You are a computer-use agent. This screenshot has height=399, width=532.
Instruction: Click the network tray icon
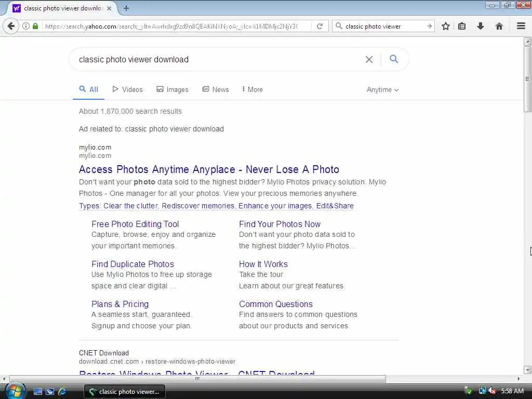[482, 391]
